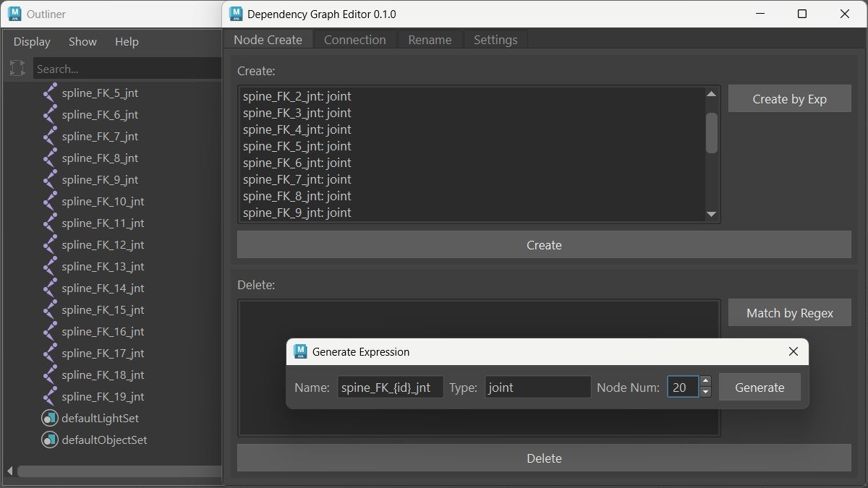Click joint icon beside spline_FK_18_jnt in Outliner
Screen dimensions: 868x488
[x=50, y=374]
